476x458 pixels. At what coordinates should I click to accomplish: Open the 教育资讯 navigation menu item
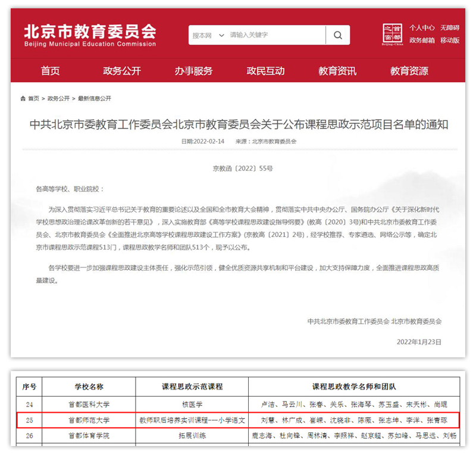337,71
